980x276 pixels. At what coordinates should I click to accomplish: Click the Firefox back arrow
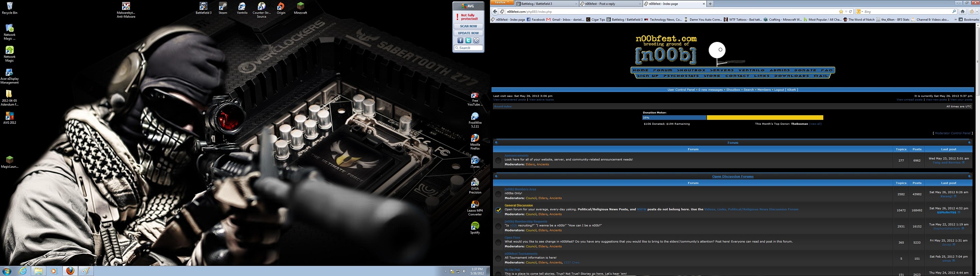(x=495, y=12)
